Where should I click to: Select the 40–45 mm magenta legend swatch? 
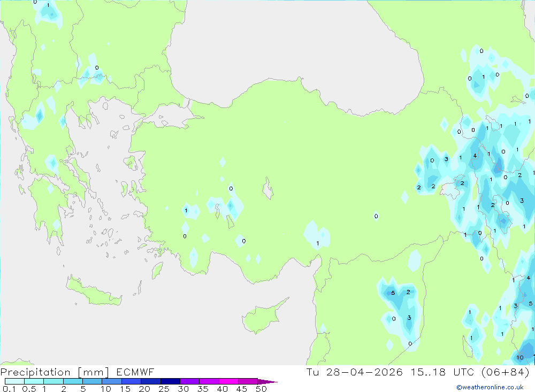click(228, 381)
